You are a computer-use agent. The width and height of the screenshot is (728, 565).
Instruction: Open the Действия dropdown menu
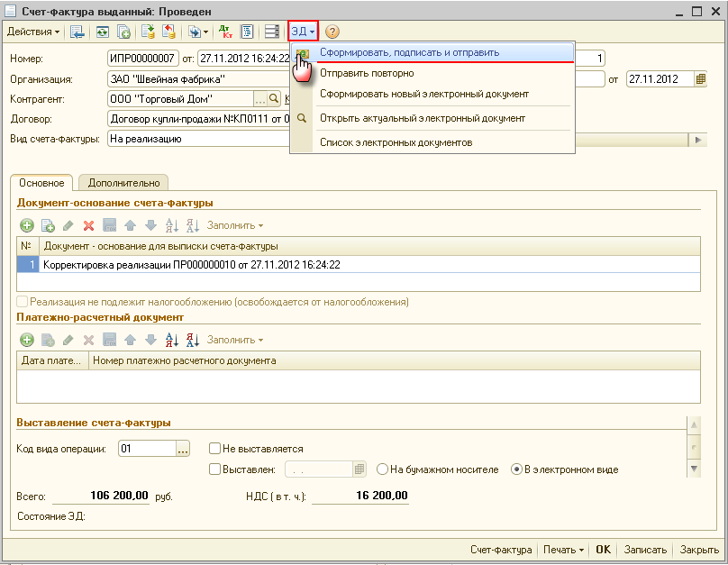[32, 32]
